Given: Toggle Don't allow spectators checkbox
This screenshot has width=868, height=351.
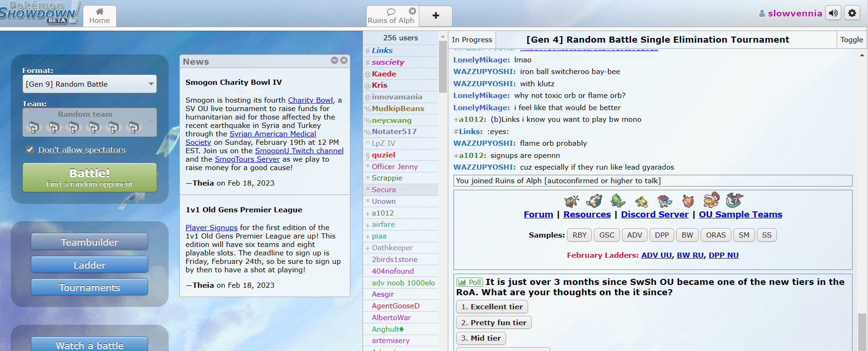Looking at the screenshot, I should coord(30,149).
